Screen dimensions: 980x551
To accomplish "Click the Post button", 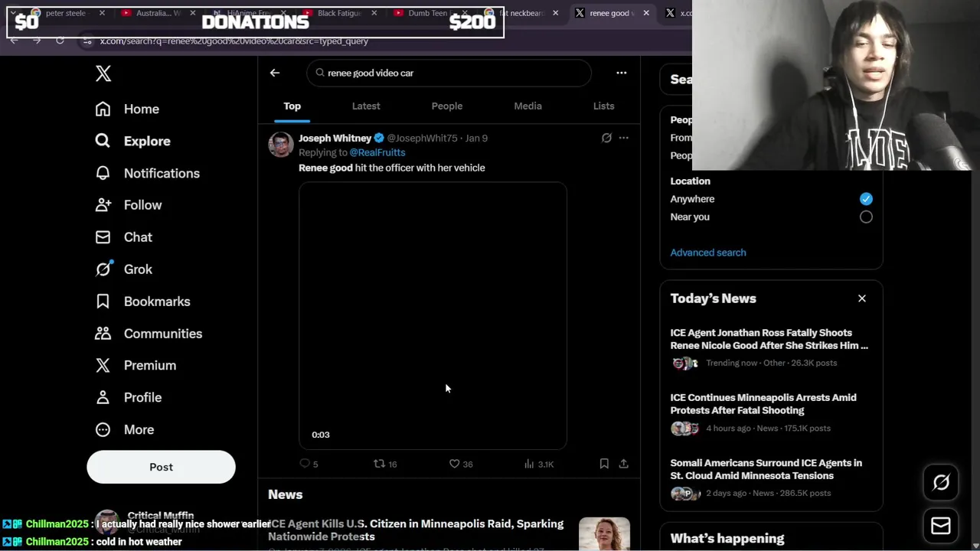I will click(161, 467).
